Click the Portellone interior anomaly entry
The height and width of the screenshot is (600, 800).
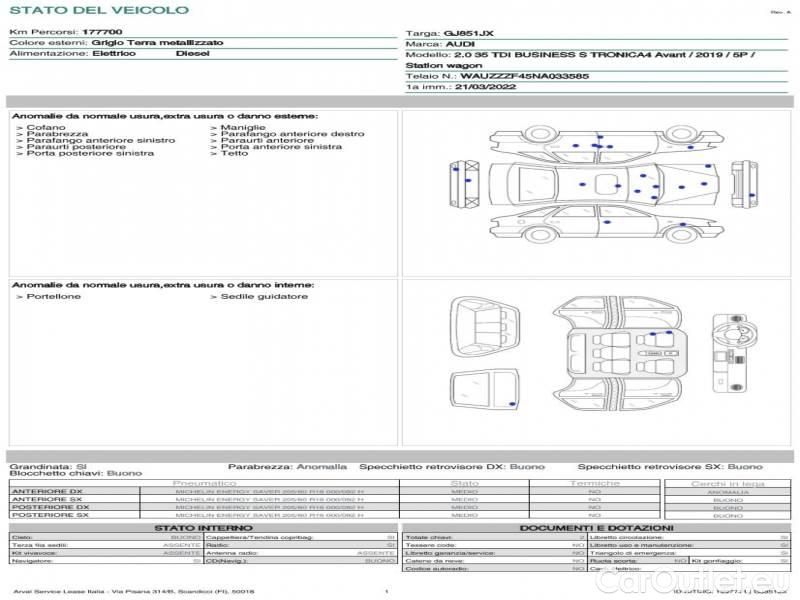click(46, 297)
